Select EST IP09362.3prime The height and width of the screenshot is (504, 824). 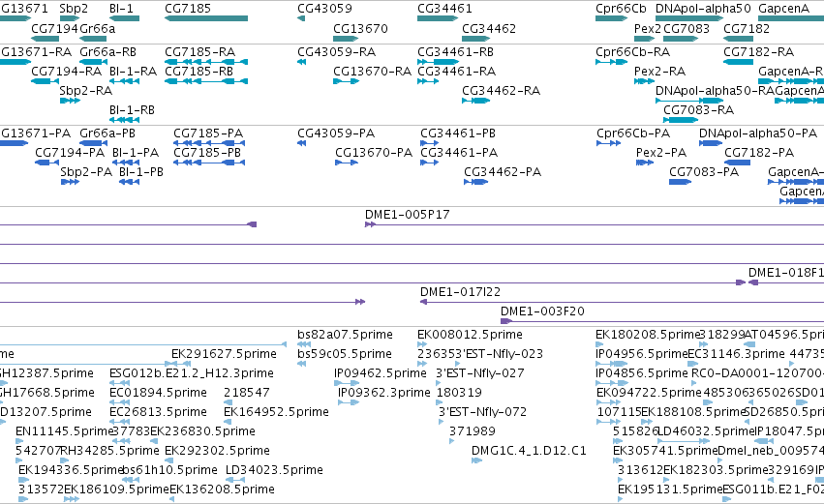click(384, 393)
